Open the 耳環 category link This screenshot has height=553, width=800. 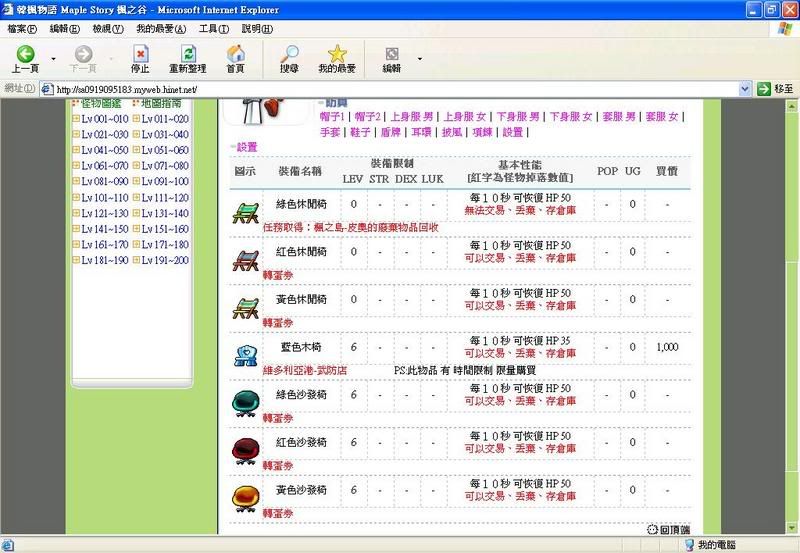point(421,132)
